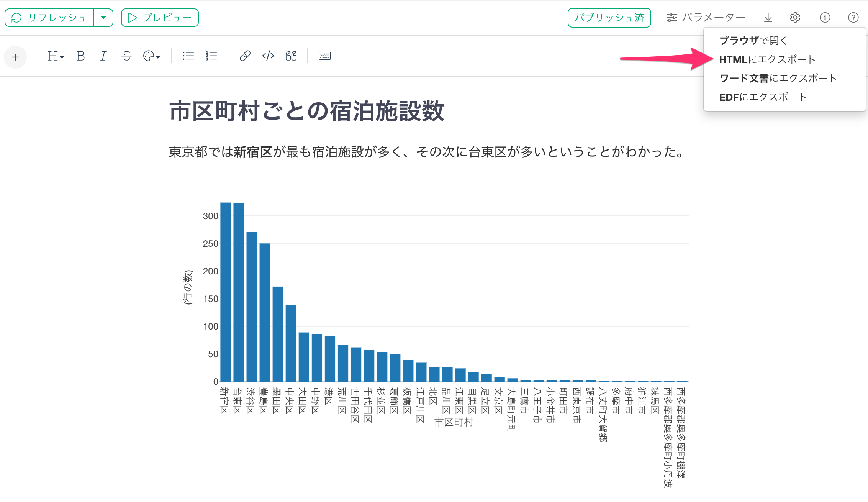
Task: Open the settings gear icon
Action: (795, 18)
